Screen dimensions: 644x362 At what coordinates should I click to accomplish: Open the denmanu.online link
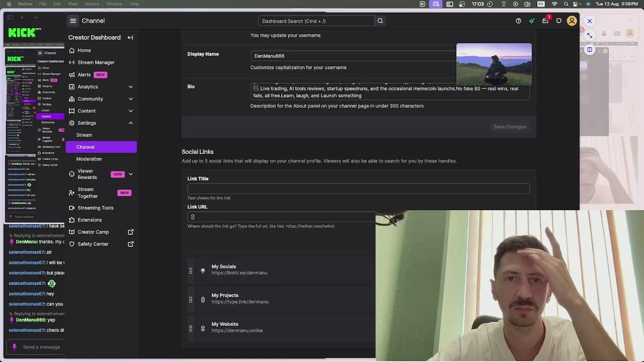click(x=237, y=330)
